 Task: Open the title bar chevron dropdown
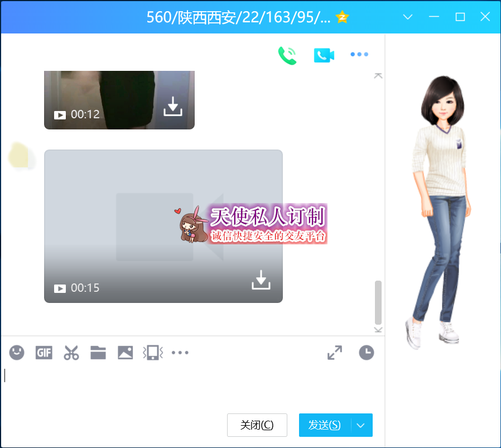click(407, 17)
